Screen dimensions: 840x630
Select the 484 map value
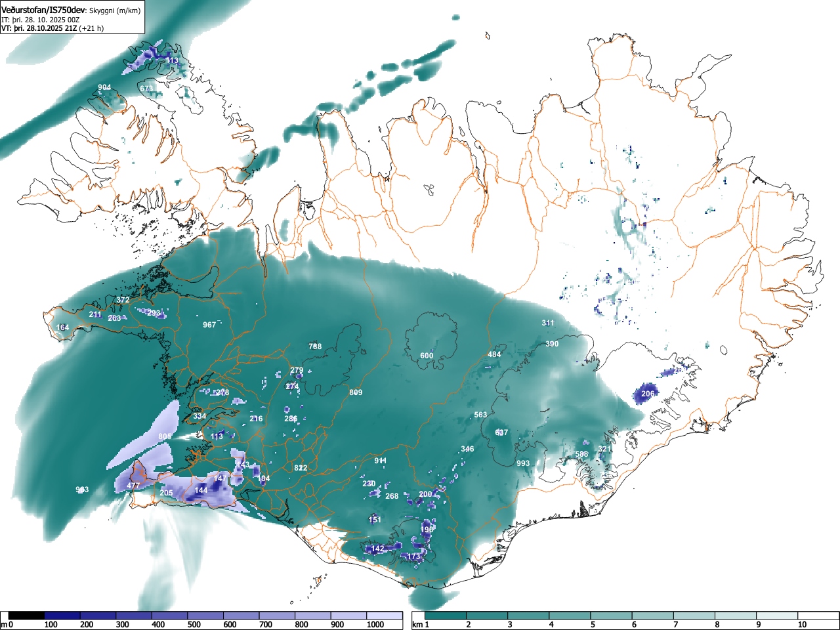click(x=494, y=354)
